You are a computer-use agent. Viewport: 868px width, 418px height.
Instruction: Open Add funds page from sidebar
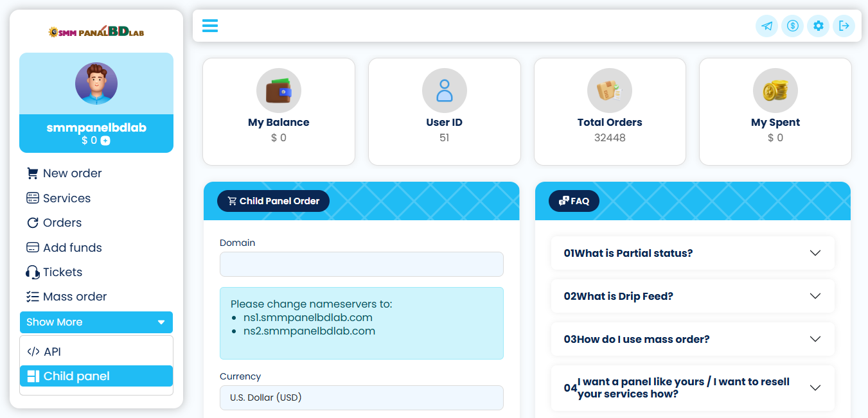click(72, 248)
